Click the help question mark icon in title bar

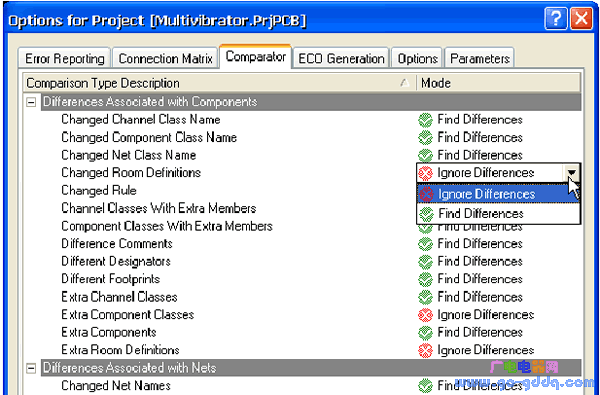pos(555,19)
